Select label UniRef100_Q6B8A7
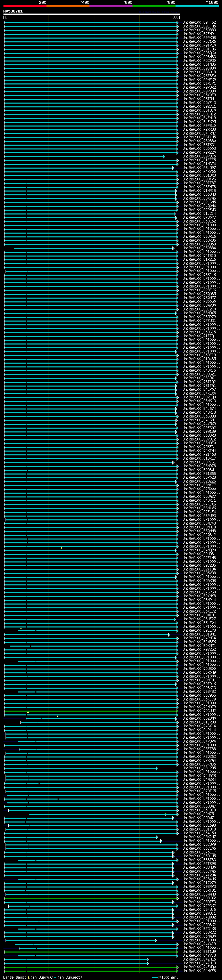222x980 pixels. 199,806
